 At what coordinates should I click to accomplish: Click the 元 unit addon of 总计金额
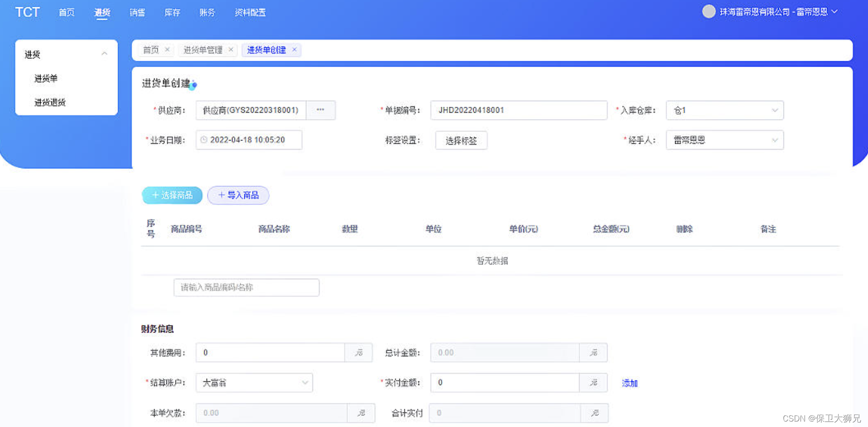coord(593,353)
